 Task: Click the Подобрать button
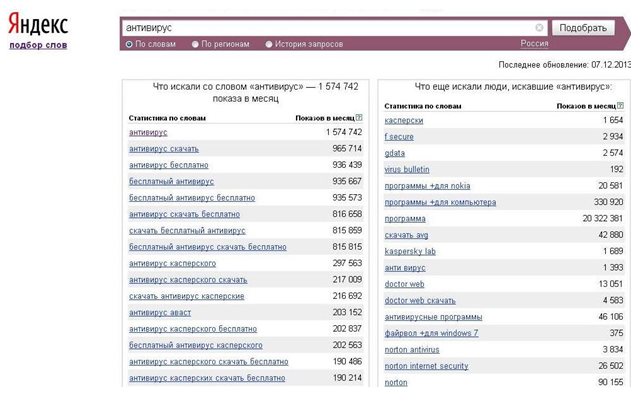click(583, 28)
